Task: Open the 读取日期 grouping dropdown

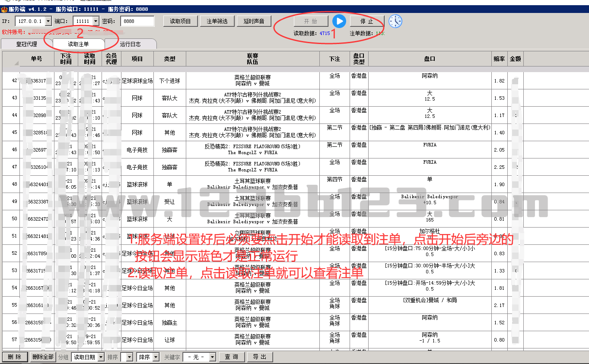Action: (x=101, y=357)
